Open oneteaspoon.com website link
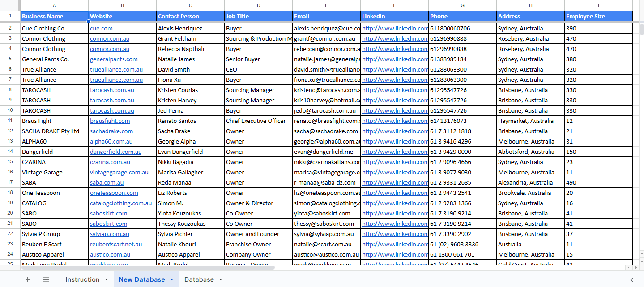This screenshot has height=287, width=644. (114, 193)
